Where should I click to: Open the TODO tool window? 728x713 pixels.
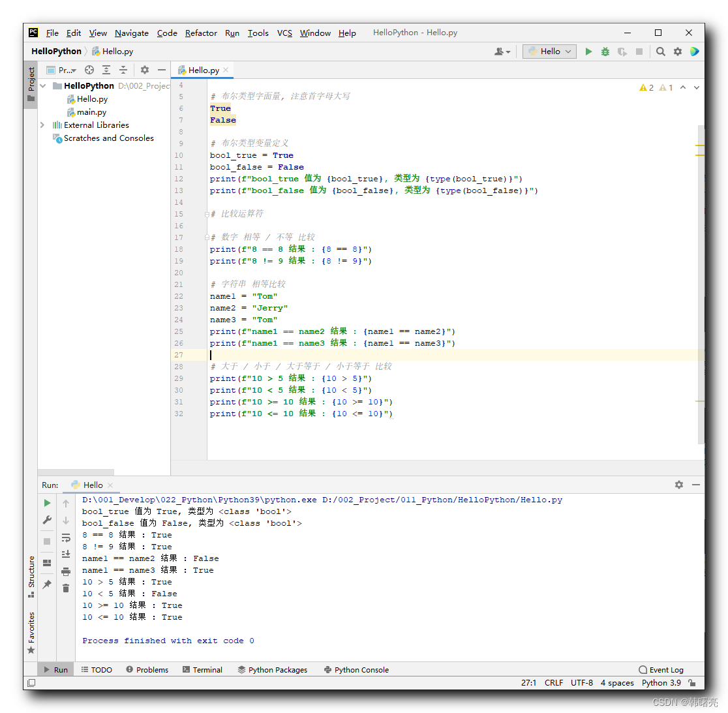(97, 670)
